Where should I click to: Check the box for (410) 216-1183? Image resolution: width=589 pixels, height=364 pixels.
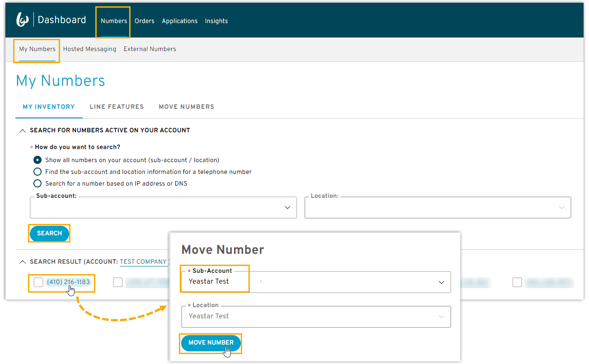[38, 282]
